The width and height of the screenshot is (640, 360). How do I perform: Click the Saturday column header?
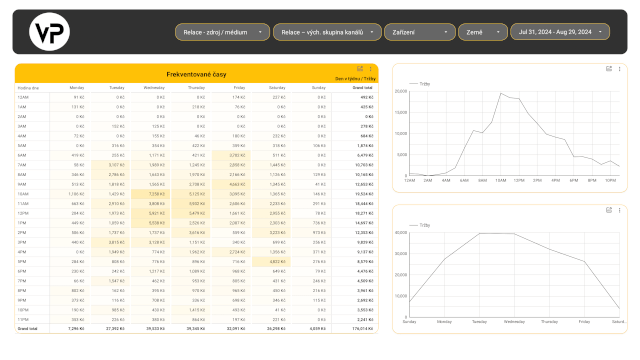277,88
